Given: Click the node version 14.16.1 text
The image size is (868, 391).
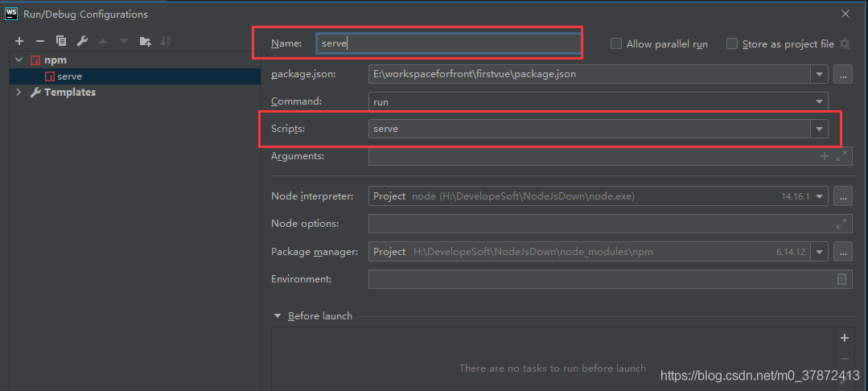Looking at the screenshot, I should pyautogui.click(x=796, y=196).
